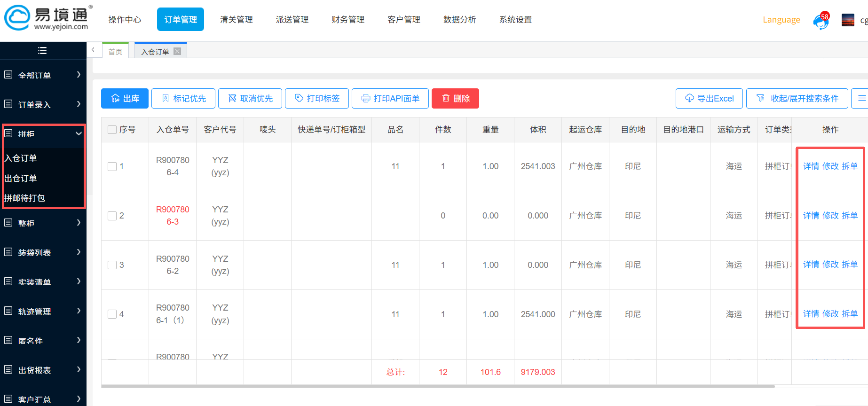
Task: Click the 实装清单 sidebar list icon
Action: (x=8, y=281)
